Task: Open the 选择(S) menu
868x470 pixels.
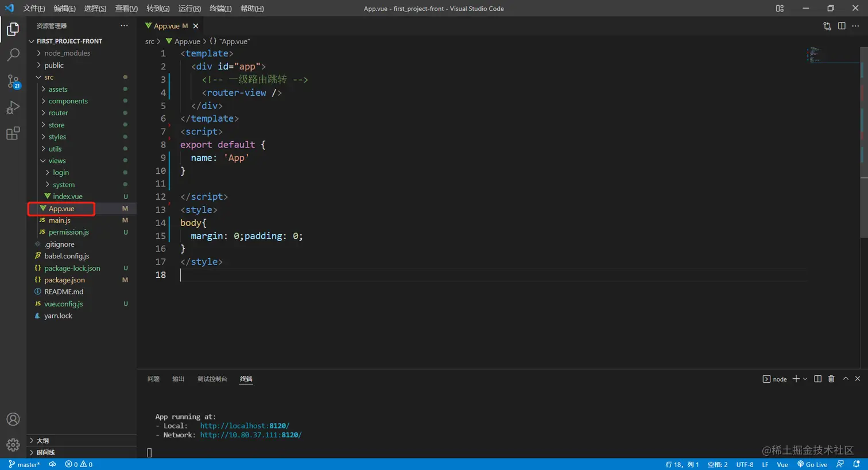Action: point(95,8)
